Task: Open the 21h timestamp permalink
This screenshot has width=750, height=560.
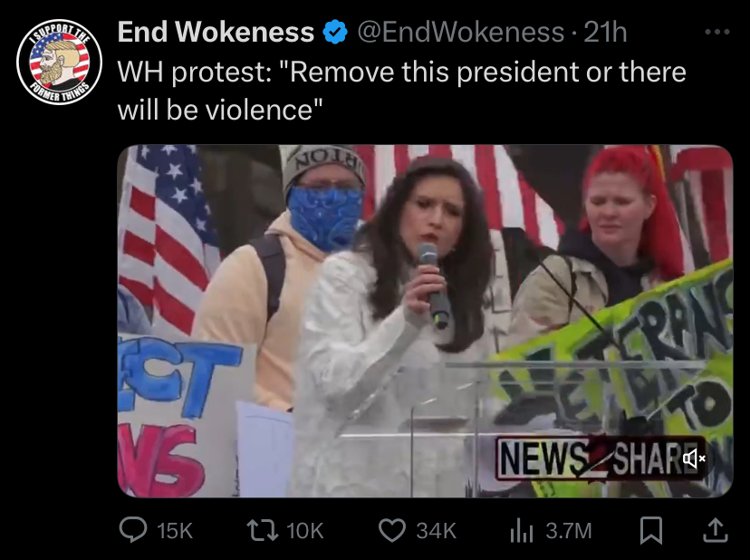Action: (x=605, y=33)
